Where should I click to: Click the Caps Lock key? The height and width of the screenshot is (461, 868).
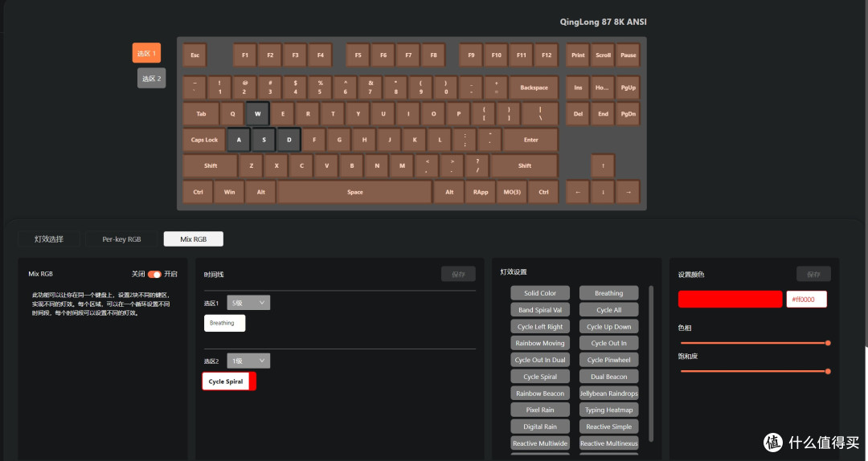click(204, 140)
